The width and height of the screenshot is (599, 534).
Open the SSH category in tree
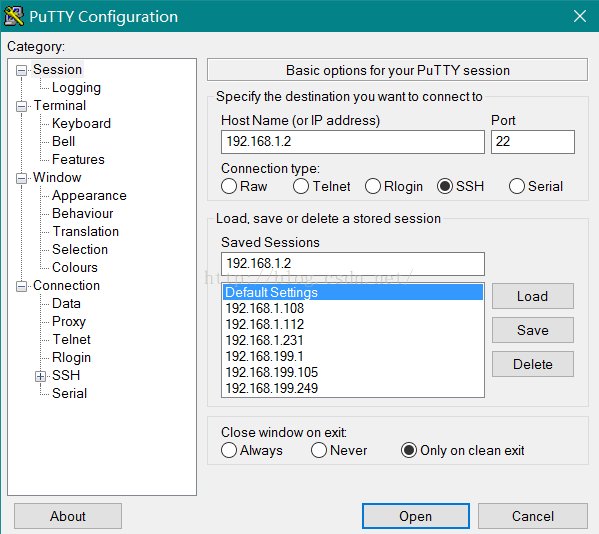66,375
